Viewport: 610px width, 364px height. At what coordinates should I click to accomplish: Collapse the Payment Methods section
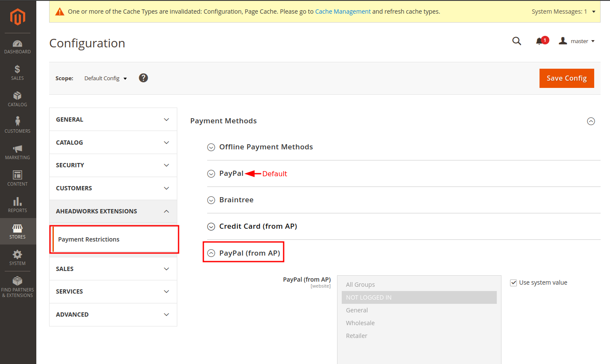click(591, 121)
